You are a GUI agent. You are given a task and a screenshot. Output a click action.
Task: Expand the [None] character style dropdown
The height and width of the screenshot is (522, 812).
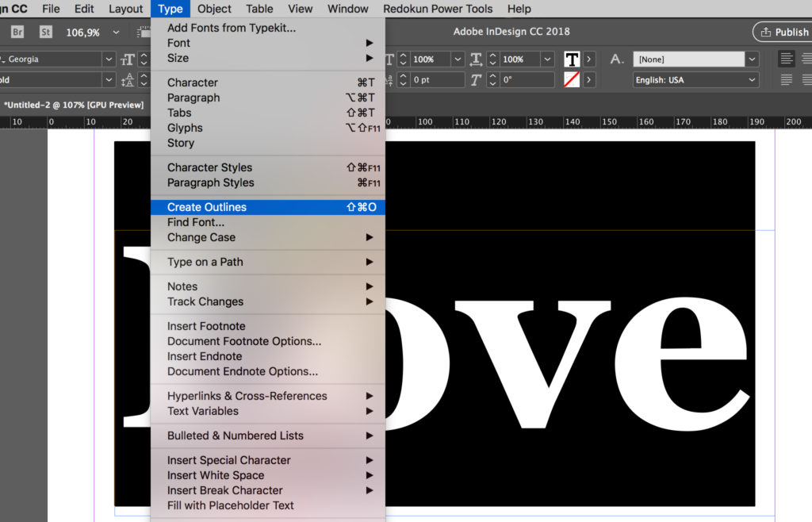pyautogui.click(x=752, y=59)
